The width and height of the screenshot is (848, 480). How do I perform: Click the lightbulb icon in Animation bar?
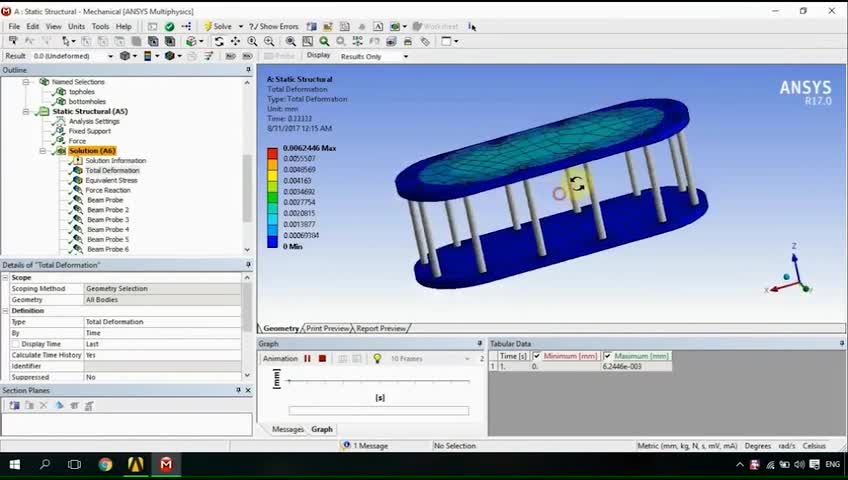(377, 358)
